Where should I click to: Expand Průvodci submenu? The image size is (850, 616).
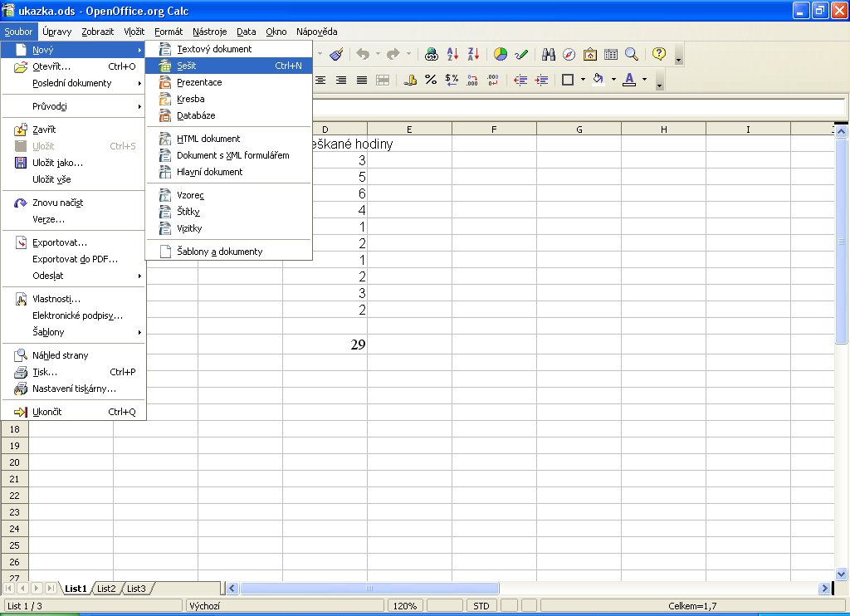tap(73, 107)
